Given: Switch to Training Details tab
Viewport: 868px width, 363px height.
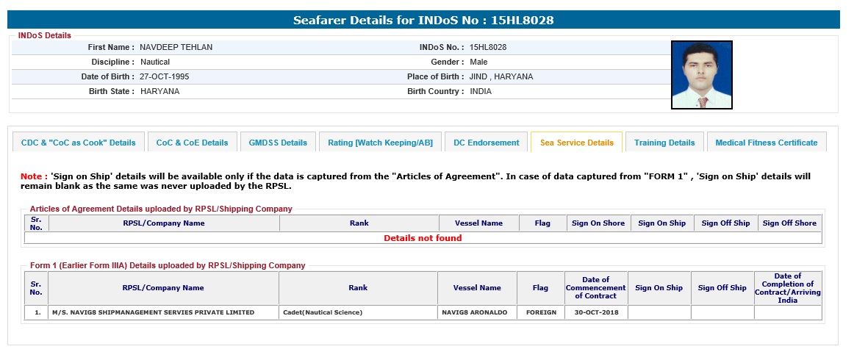Looking at the screenshot, I should [x=664, y=143].
